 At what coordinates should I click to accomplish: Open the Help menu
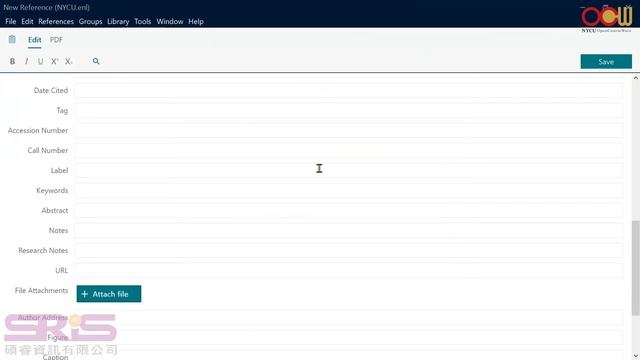coord(196,21)
